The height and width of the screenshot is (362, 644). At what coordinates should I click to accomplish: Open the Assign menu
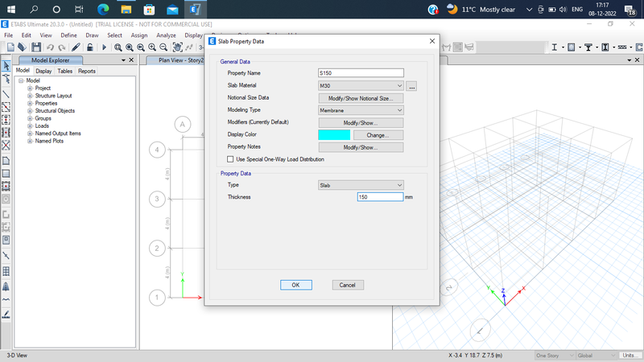138,35
